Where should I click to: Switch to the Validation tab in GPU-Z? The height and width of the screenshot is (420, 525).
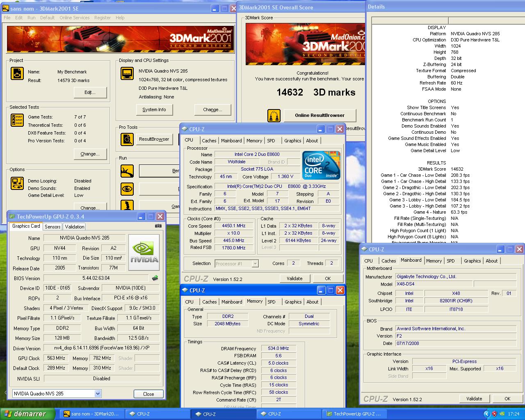point(75,226)
